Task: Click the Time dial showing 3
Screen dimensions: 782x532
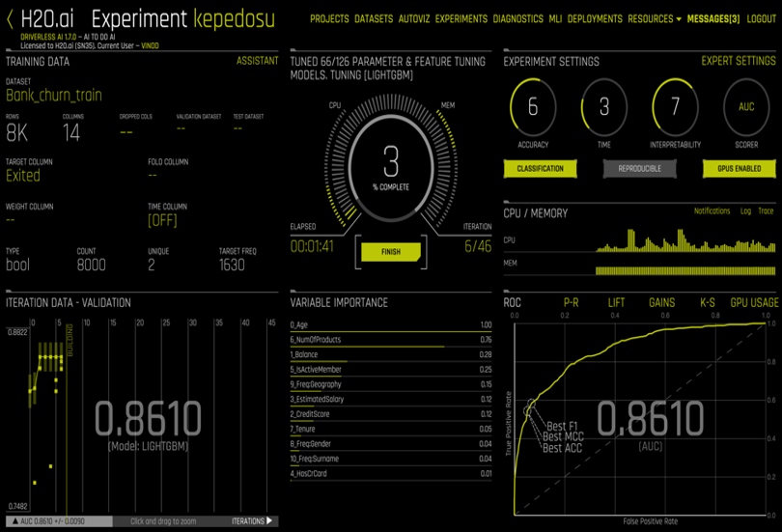Action: 604,107
